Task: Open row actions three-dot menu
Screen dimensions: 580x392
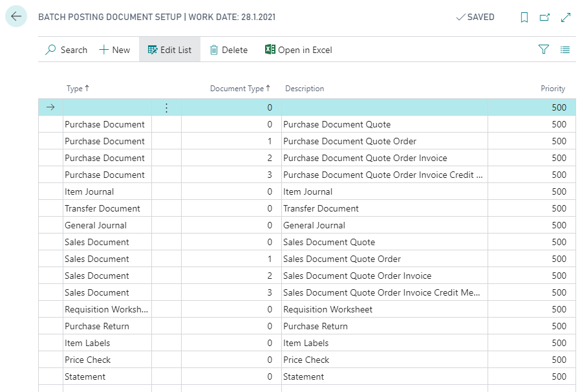Action: [x=166, y=108]
